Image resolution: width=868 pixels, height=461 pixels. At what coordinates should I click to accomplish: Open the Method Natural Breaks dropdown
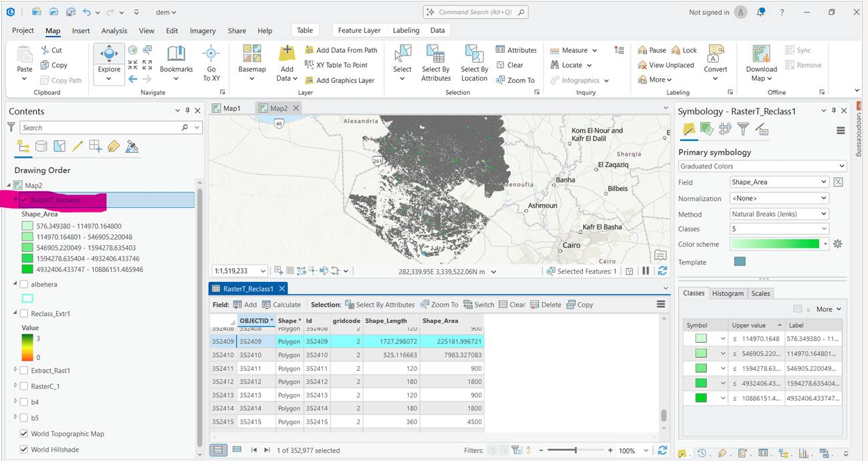click(x=780, y=214)
